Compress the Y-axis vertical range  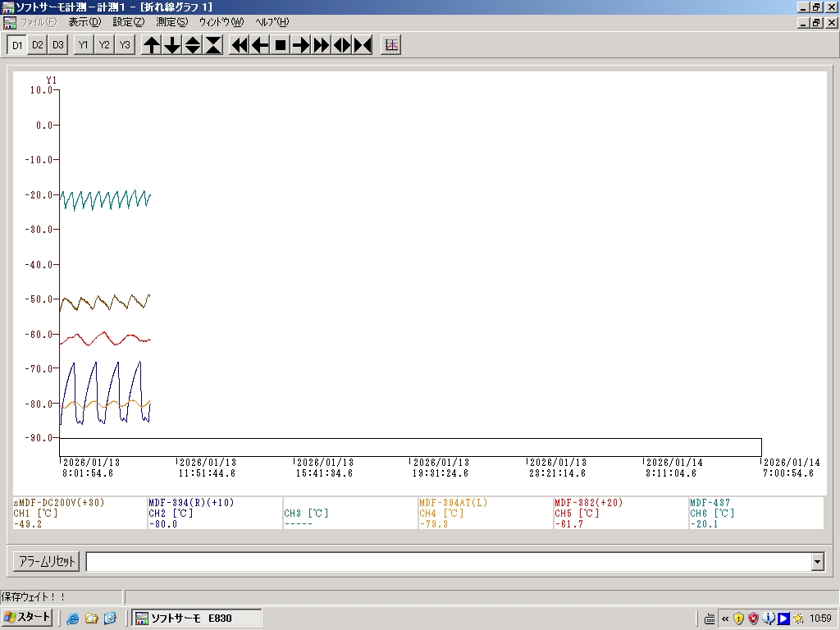coord(213,45)
